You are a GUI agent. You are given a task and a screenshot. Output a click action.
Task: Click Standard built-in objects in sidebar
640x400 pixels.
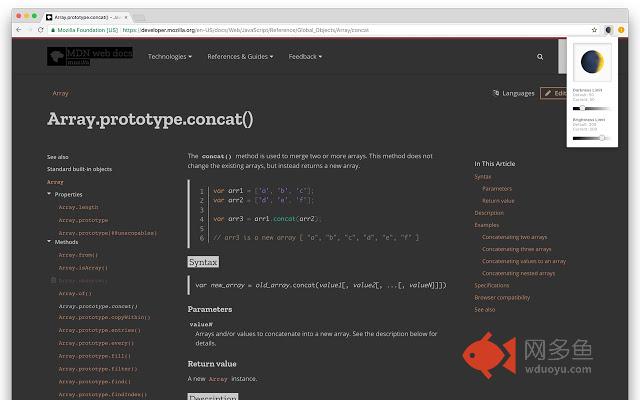[x=79, y=169]
